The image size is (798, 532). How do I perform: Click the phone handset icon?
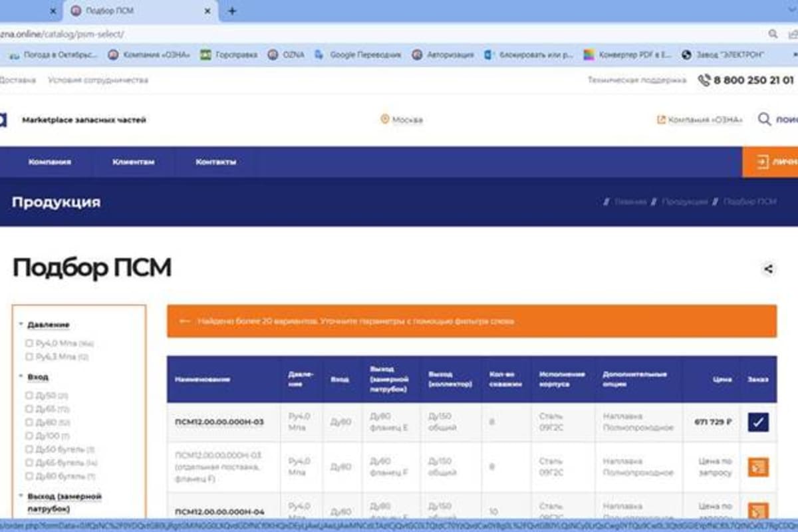pyautogui.click(x=704, y=80)
